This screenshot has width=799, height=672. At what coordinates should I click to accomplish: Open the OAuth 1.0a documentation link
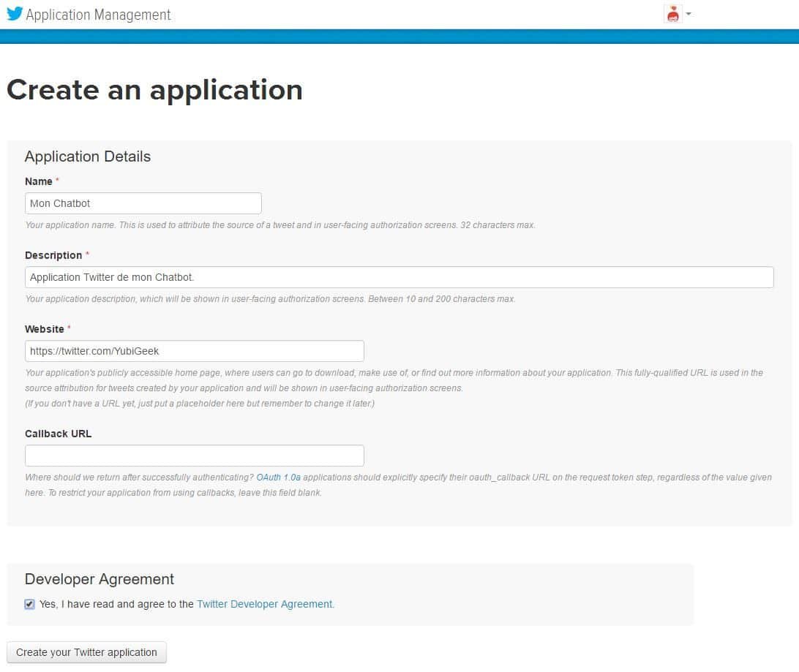278,477
